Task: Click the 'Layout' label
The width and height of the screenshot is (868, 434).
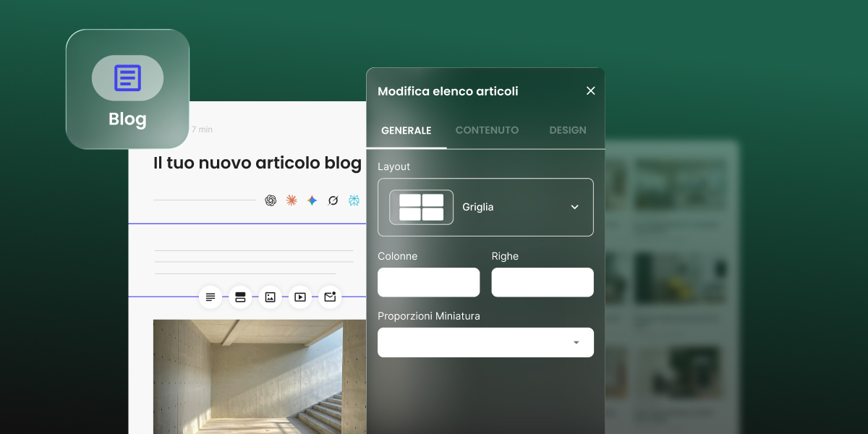Action: (x=393, y=166)
